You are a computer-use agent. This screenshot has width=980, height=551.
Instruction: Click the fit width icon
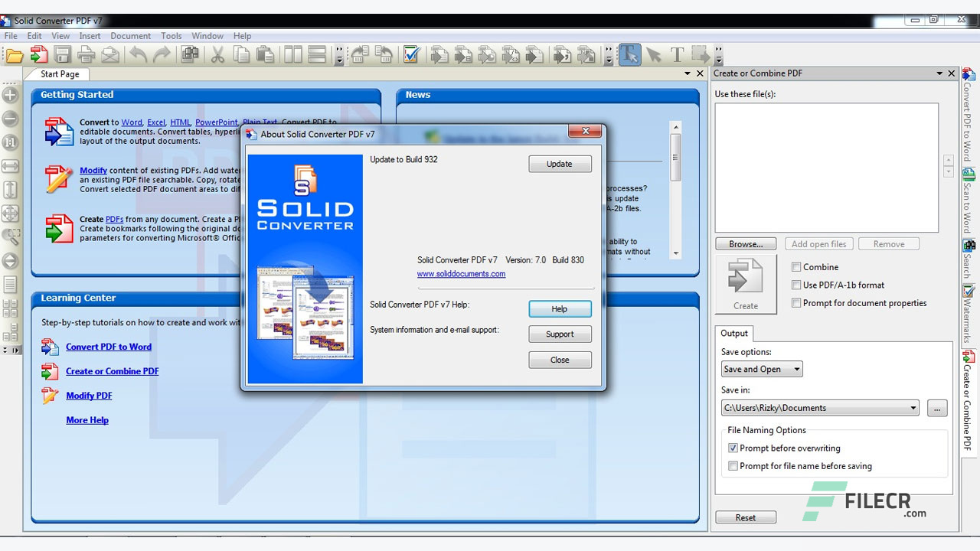pyautogui.click(x=11, y=166)
